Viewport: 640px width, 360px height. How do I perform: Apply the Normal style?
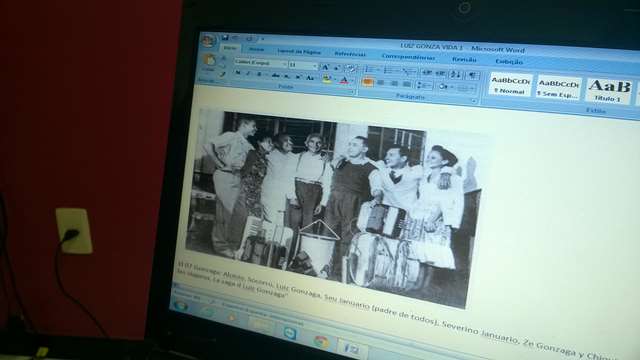pyautogui.click(x=509, y=85)
